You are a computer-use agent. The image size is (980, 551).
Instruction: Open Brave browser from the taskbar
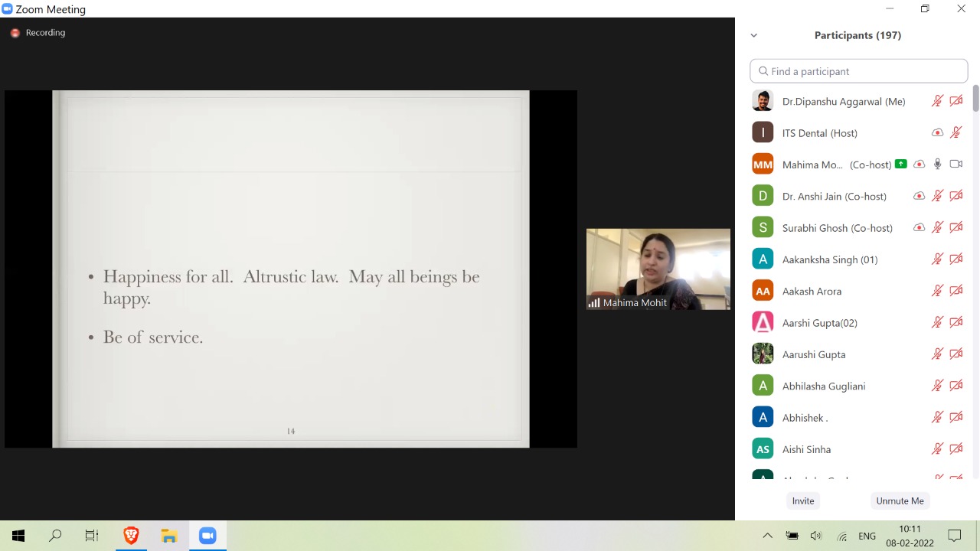click(131, 536)
